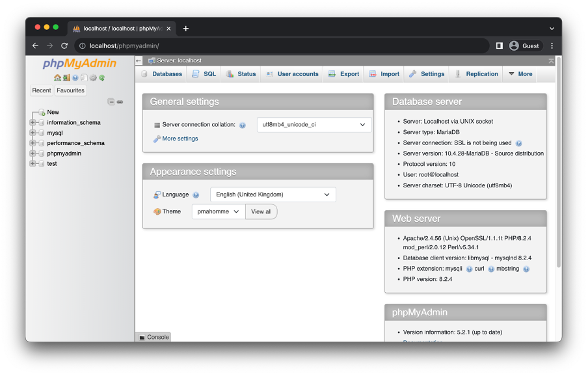Go to the Status tab
This screenshot has height=376, width=588.
click(241, 74)
